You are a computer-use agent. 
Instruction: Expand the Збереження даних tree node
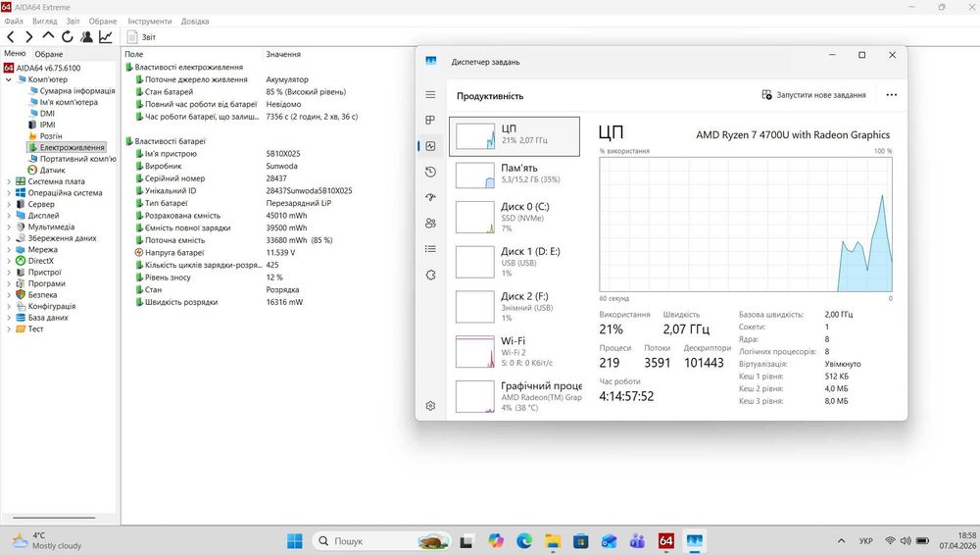9,237
